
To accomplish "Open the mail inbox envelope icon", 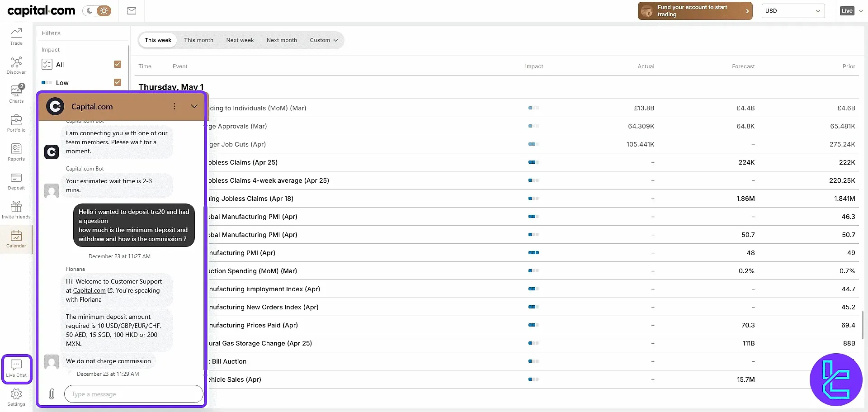I will tap(132, 11).
